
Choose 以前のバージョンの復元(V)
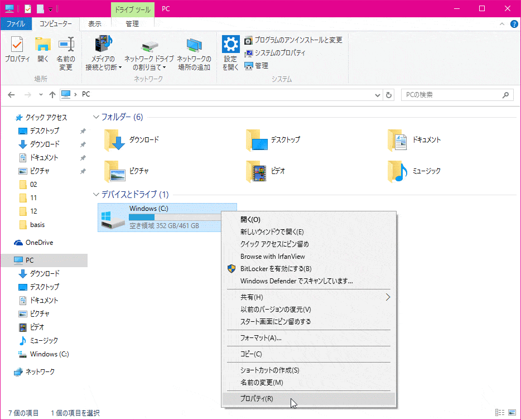pos(309,310)
